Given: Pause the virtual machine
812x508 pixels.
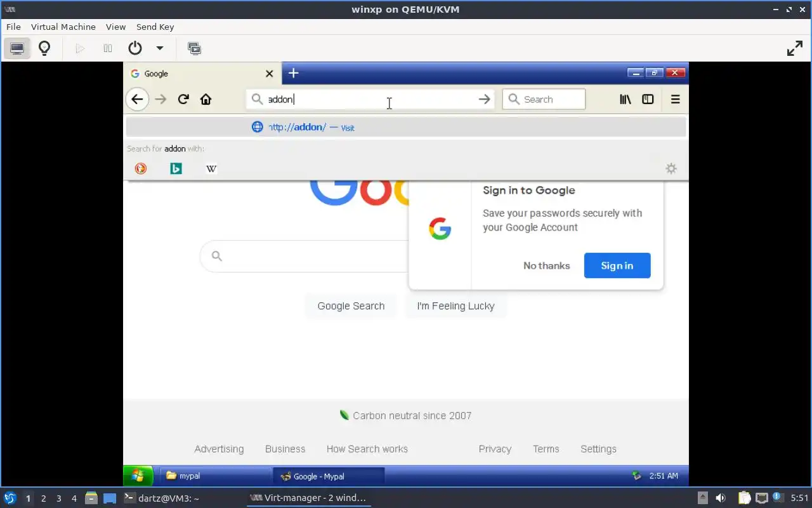Looking at the screenshot, I should 108,48.
